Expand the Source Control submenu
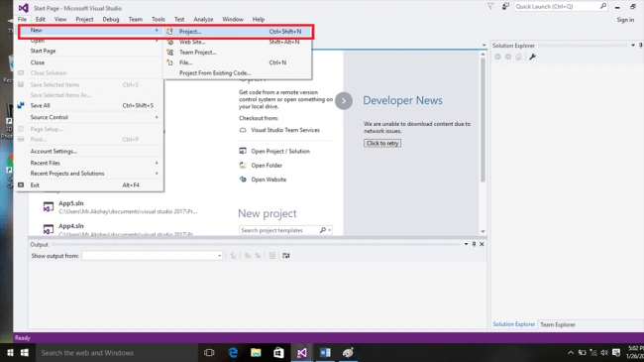 (90, 117)
